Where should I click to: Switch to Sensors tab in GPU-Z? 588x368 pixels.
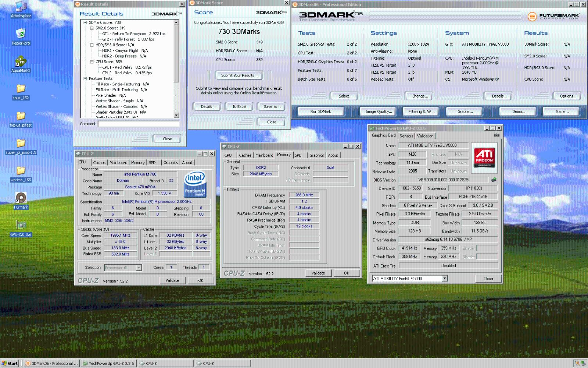click(x=406, y=136)
